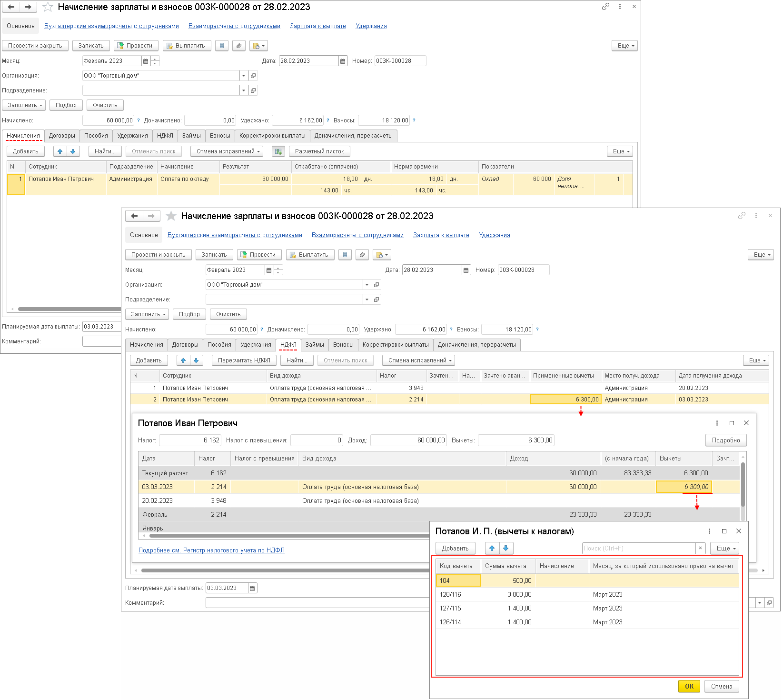
Task: Click the forward arrow in the rear window
Action: pyautogui.click(x=28, y=7)
